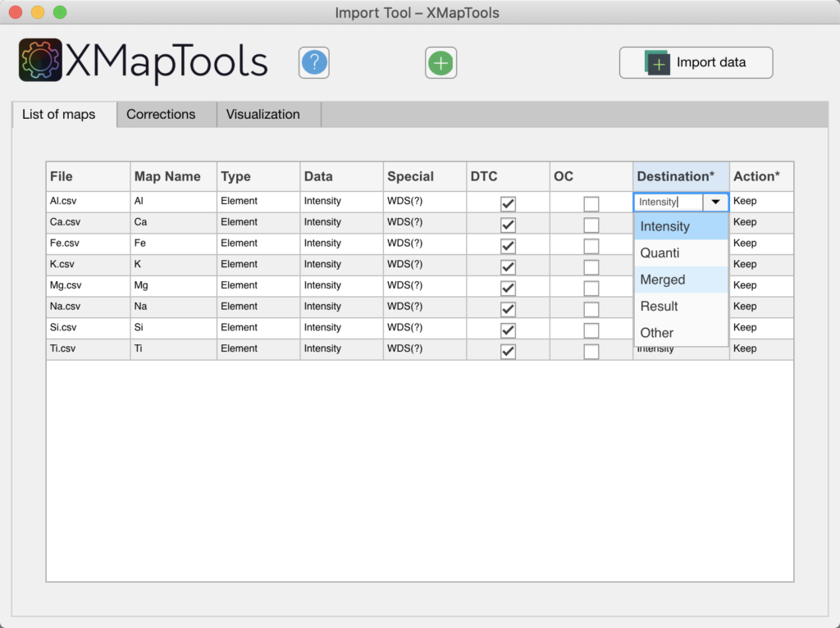Select the Na.csv file name cell
This screenshot has width=840, height=628.
(89, 307)
